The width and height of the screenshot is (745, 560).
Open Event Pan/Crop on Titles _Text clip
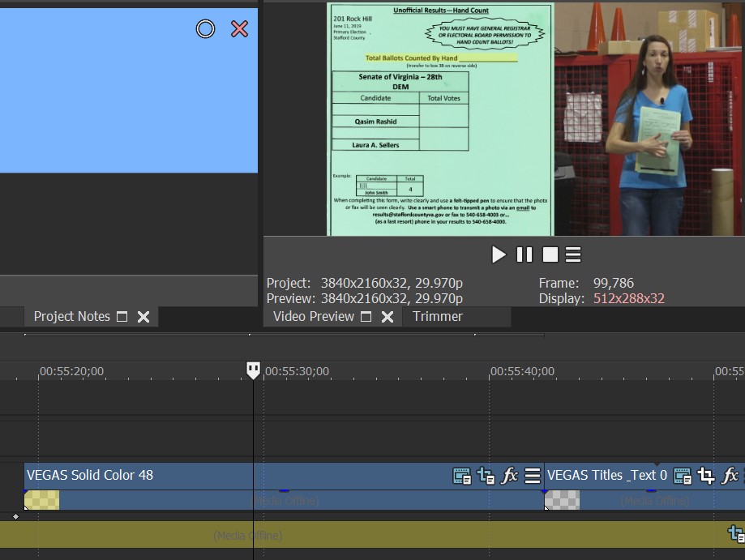point(706,476)
